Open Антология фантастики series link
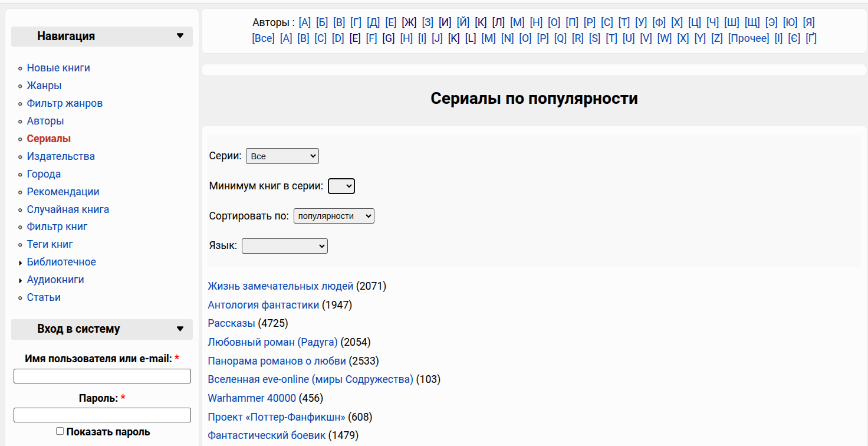 click(263, 305)
